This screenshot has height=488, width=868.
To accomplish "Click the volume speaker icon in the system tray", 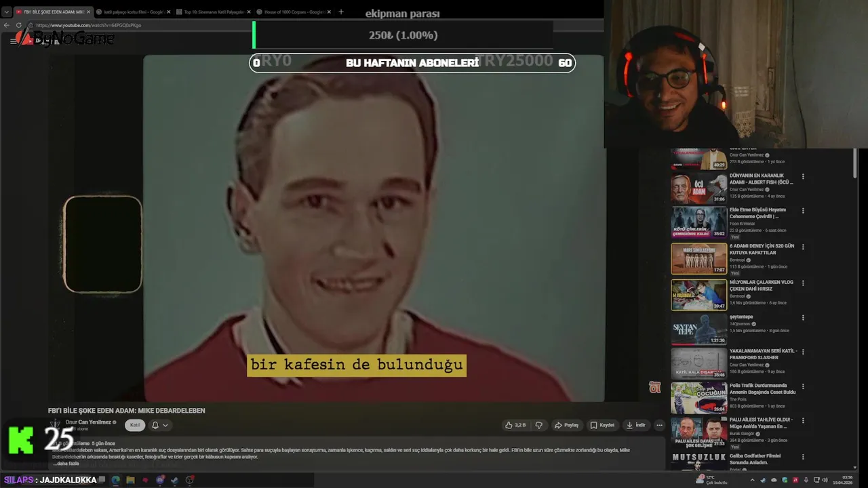I will click(x=825, y=480).
